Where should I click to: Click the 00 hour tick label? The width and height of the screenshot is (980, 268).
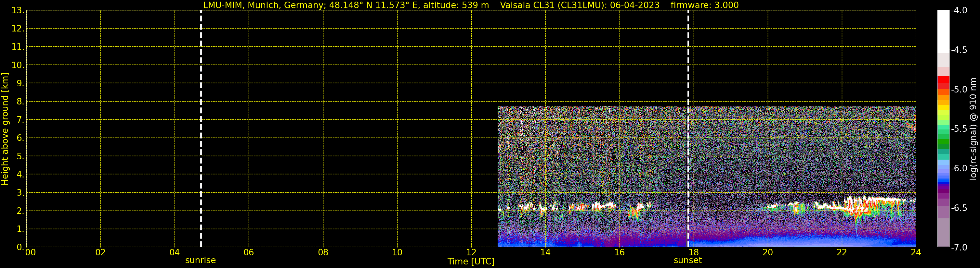pyautogui.click(x=31, y=252)
